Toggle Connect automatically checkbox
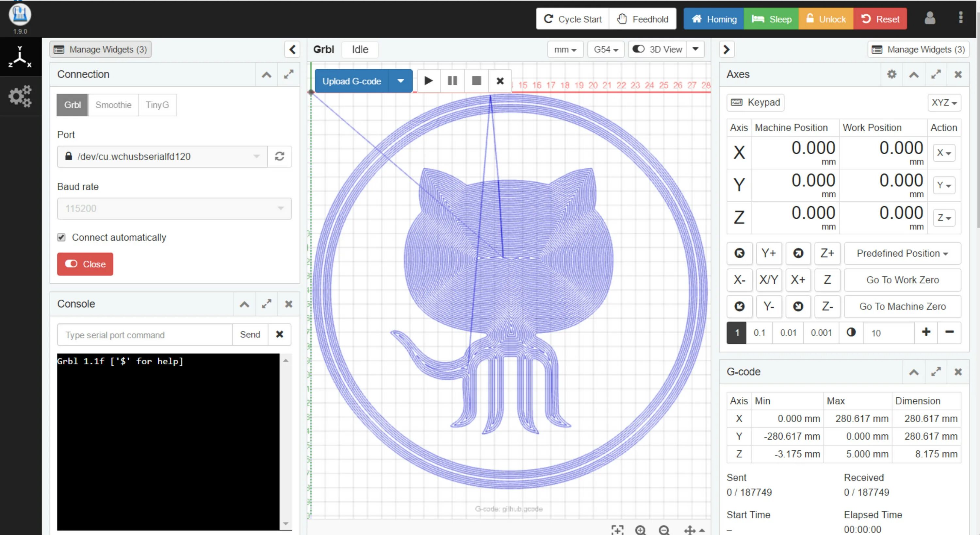980x535 pixels. (x=61, y=238)
